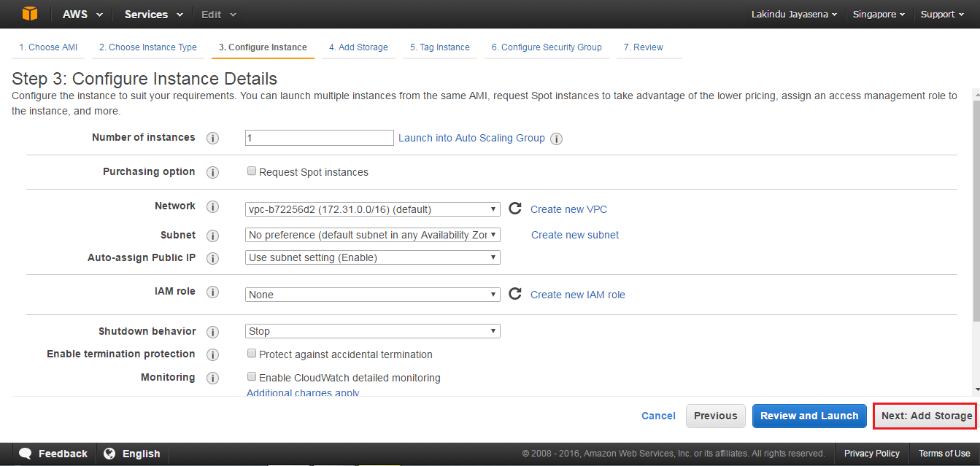Open Enable termination protection info icon
The image size is (980, 466).
tap(213, 355)
